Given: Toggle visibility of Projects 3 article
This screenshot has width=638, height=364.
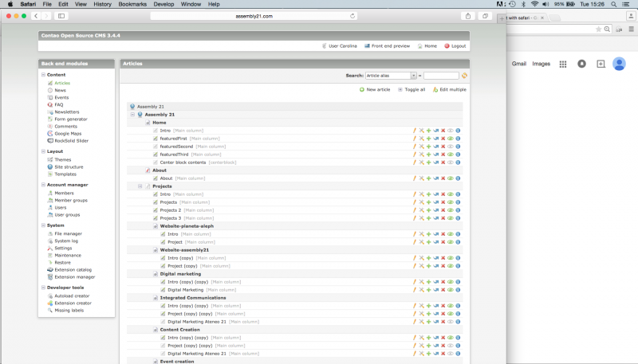Looking at the screenshot, I should (x=451, y=218).
